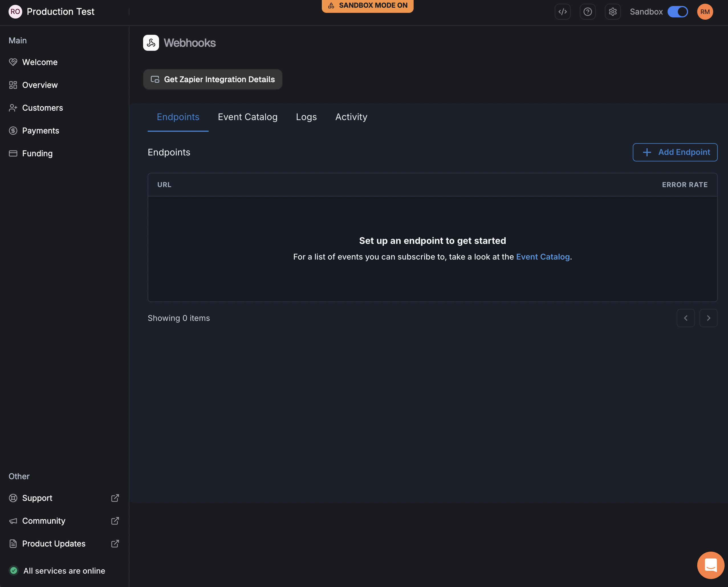
Task: Go to next page of endpoints
Action: (708, 318)
